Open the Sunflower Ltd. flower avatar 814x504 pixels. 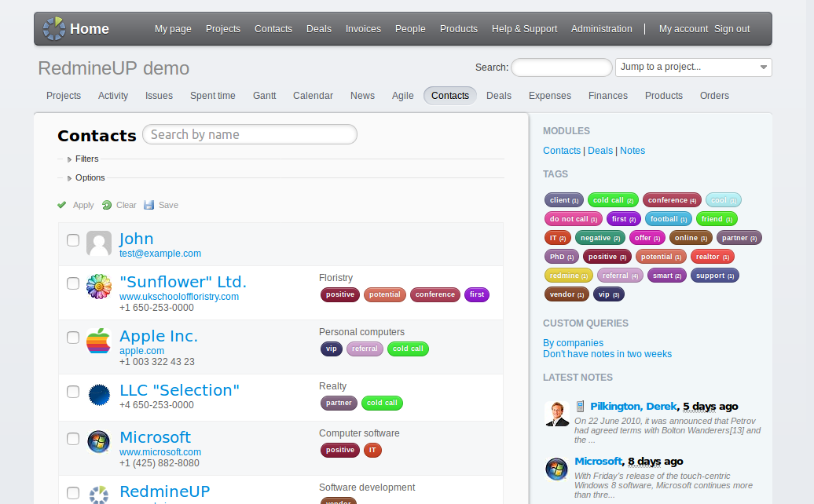pos(99,287)
